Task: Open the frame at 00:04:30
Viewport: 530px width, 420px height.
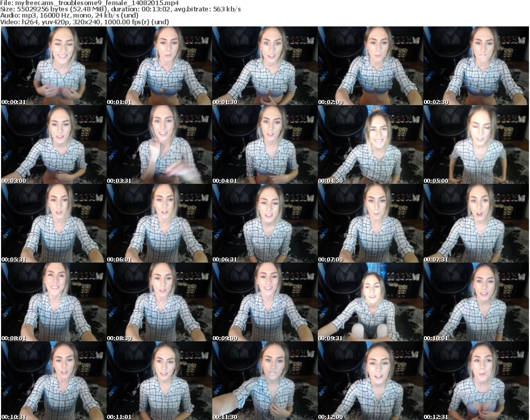Action: pos(370,144)
